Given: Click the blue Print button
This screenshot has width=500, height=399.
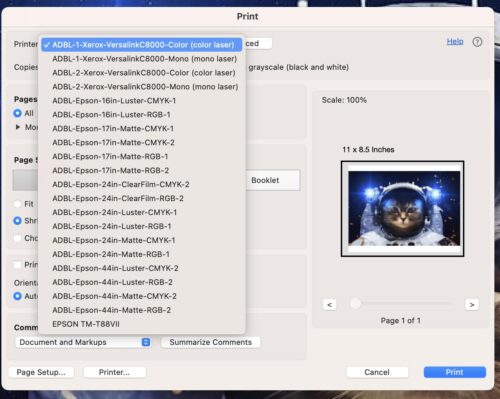Looking at the screenshot, I should [455, 372].
